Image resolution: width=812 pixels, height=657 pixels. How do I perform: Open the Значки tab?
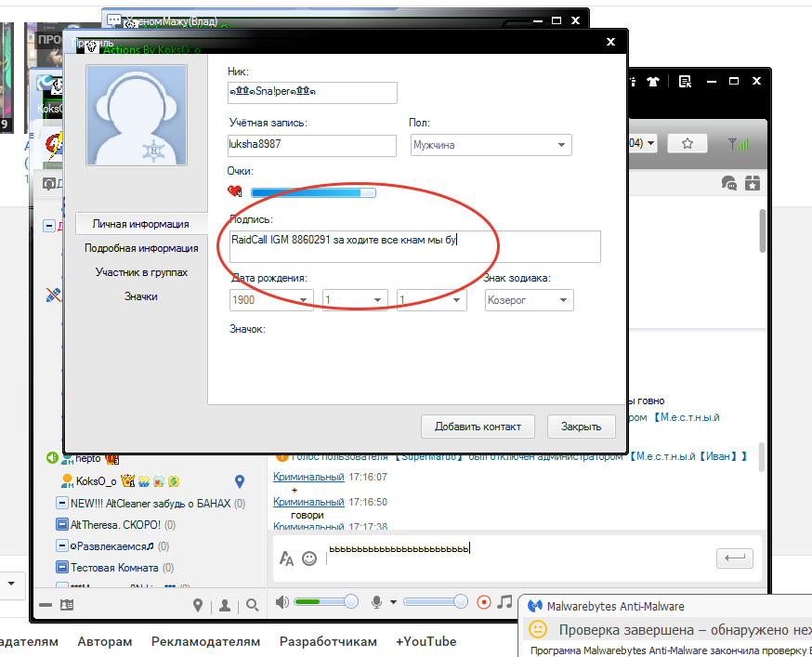point(141,296)
